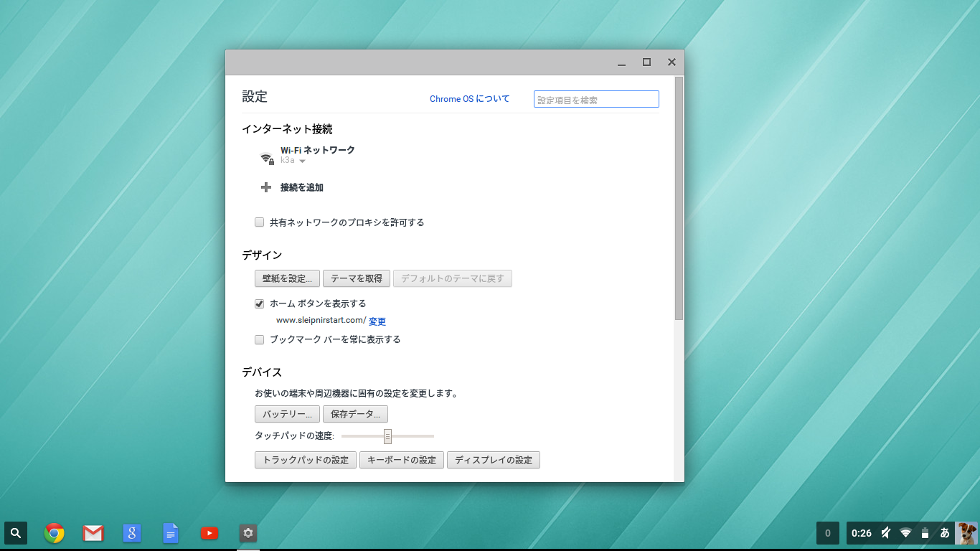Expand the k3a Wi-Fi network dropdown

293,161
